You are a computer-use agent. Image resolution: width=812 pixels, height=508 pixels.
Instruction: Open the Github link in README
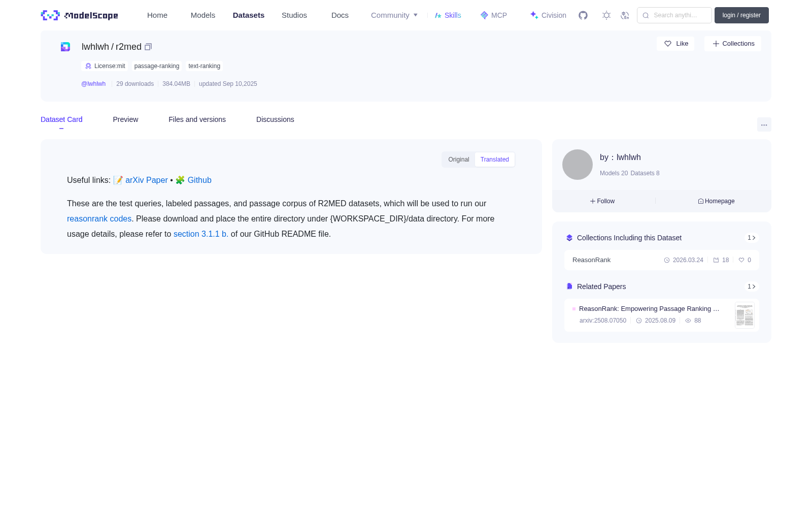tap(199, 180)
